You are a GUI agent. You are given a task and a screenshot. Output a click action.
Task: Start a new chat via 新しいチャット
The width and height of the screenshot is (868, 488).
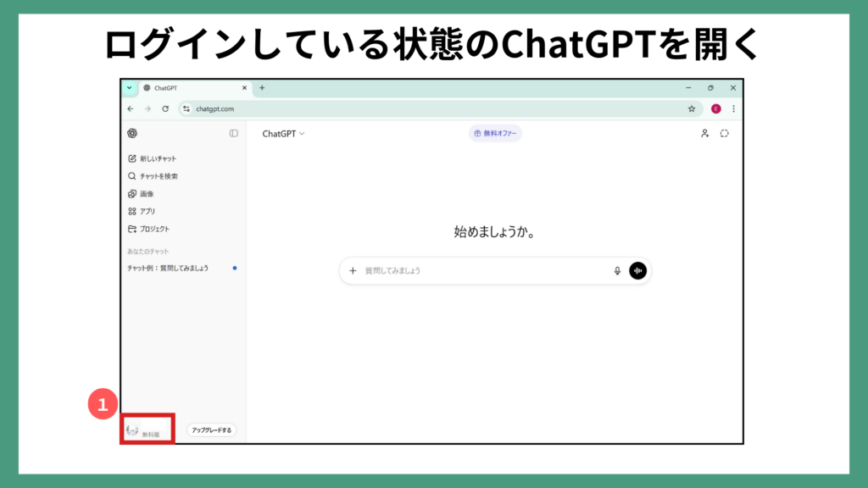pos(153,158)
